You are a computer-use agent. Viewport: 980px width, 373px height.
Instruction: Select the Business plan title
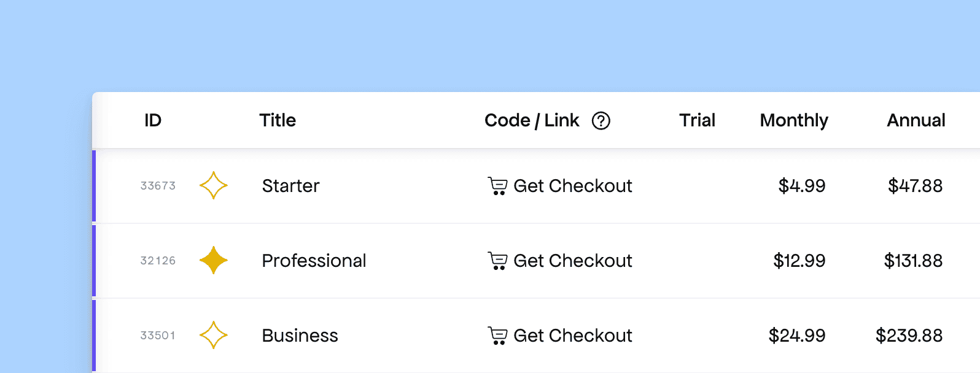click(300, 336)
